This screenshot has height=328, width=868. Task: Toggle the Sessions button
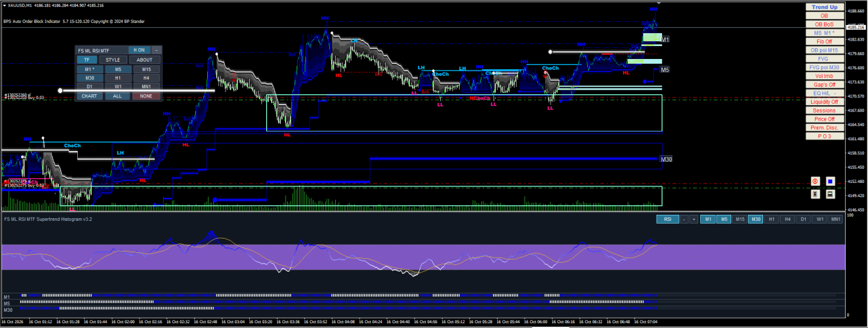click(824, 110)
